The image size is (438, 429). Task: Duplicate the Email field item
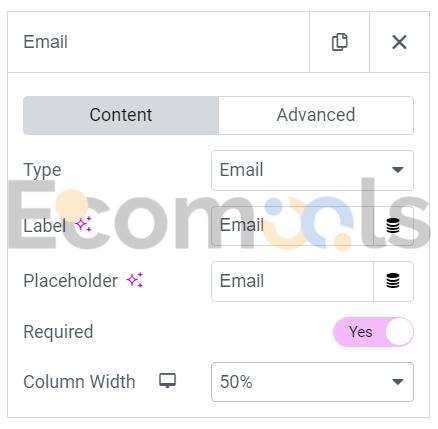[x=339, y=42]
